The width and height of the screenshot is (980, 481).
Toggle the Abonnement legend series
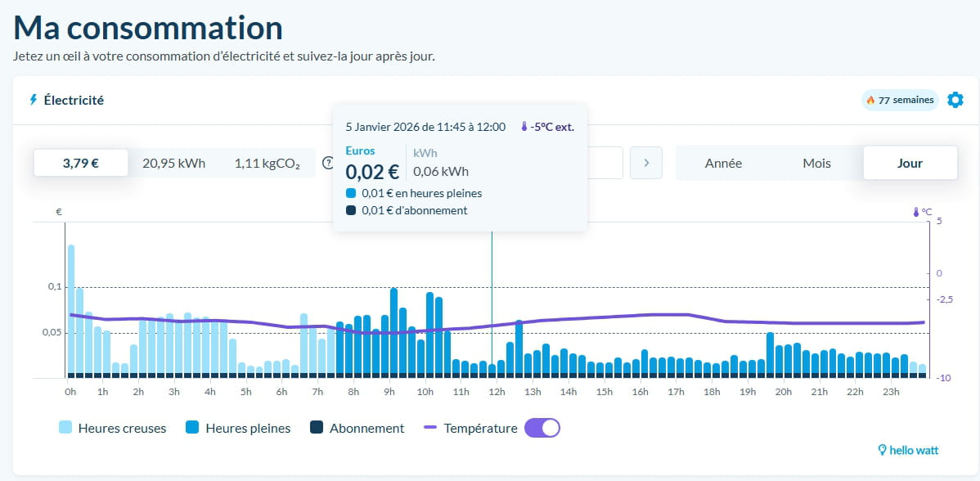[x=357, y=428]
